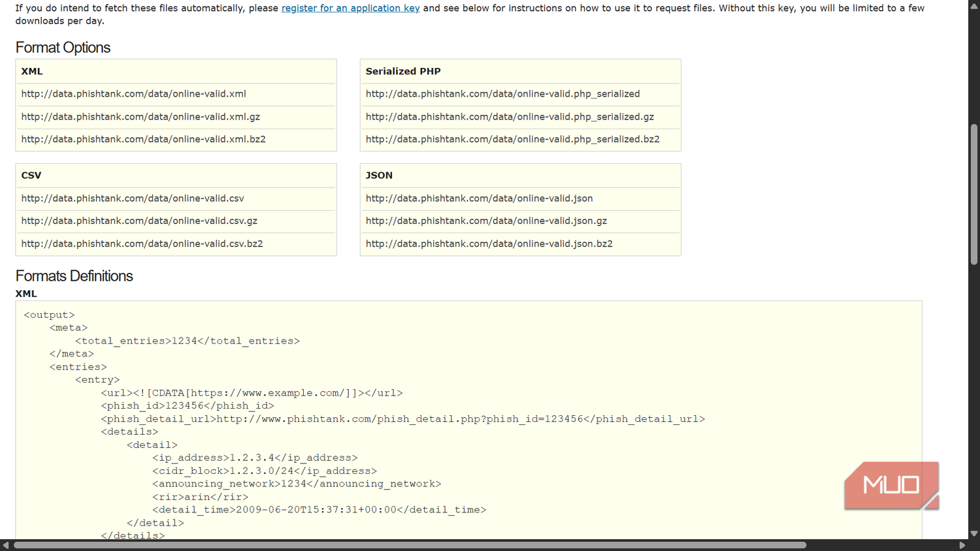Open the register for an application key link
The height and width of the screenshot is (551, 980).
(350, 8)
